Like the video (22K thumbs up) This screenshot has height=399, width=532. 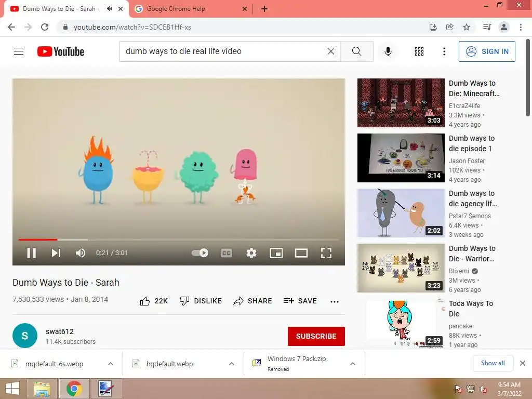point(154,301)
